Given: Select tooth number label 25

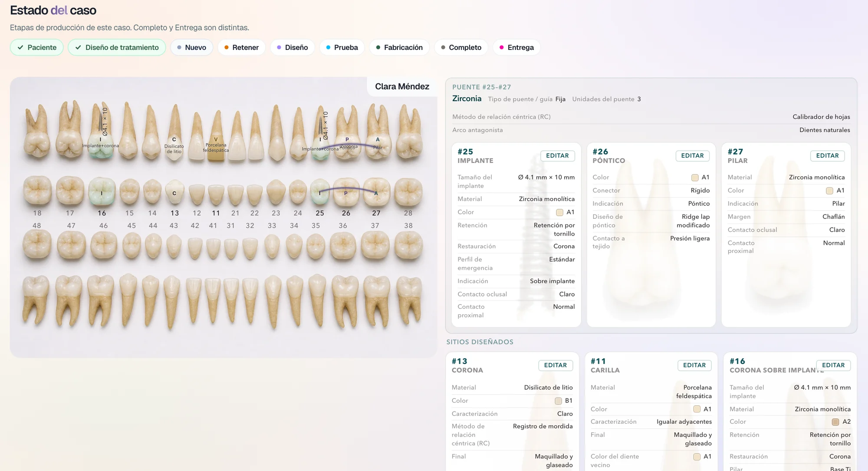Looking at the screenshot, I should click(320, 213).
